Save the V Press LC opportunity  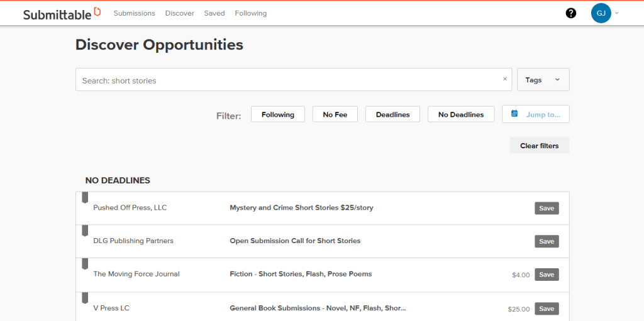coord(547,308)
